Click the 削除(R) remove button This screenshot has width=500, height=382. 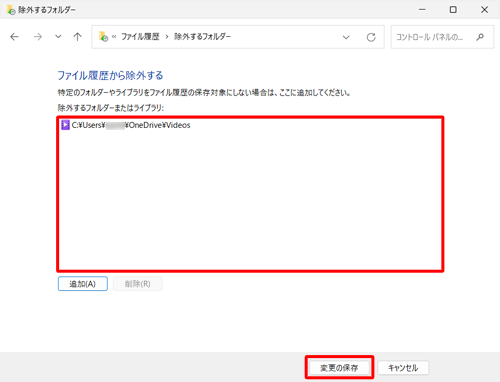138,284
